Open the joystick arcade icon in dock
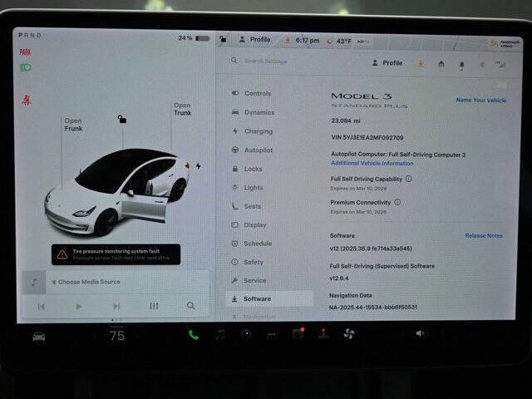Viewport: 532px width, 399px height. 323,334
